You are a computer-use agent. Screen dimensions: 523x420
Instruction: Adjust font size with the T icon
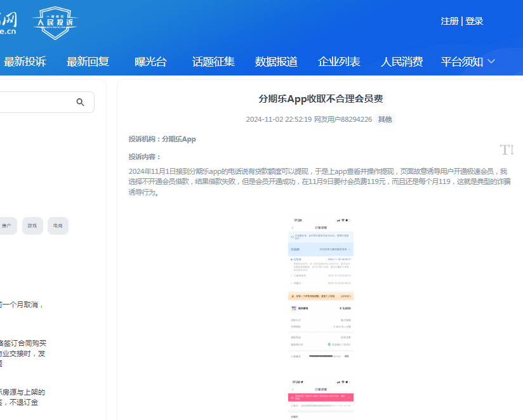coord(506,150)
